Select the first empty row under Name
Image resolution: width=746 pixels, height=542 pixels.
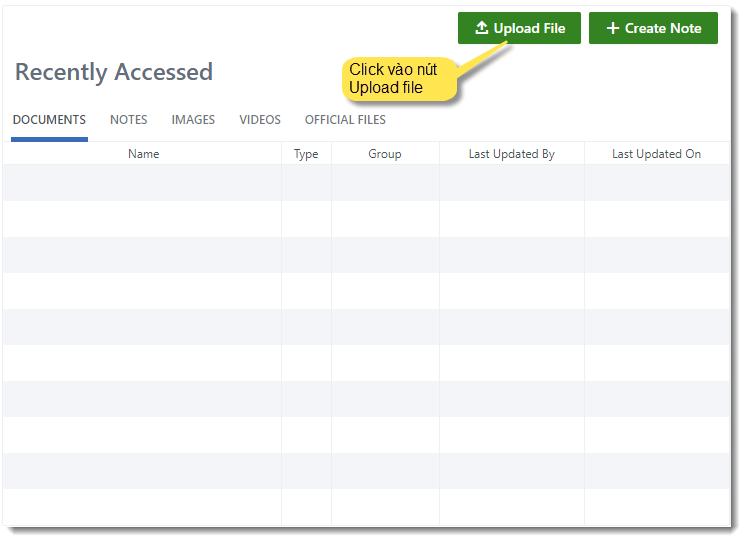143,183
